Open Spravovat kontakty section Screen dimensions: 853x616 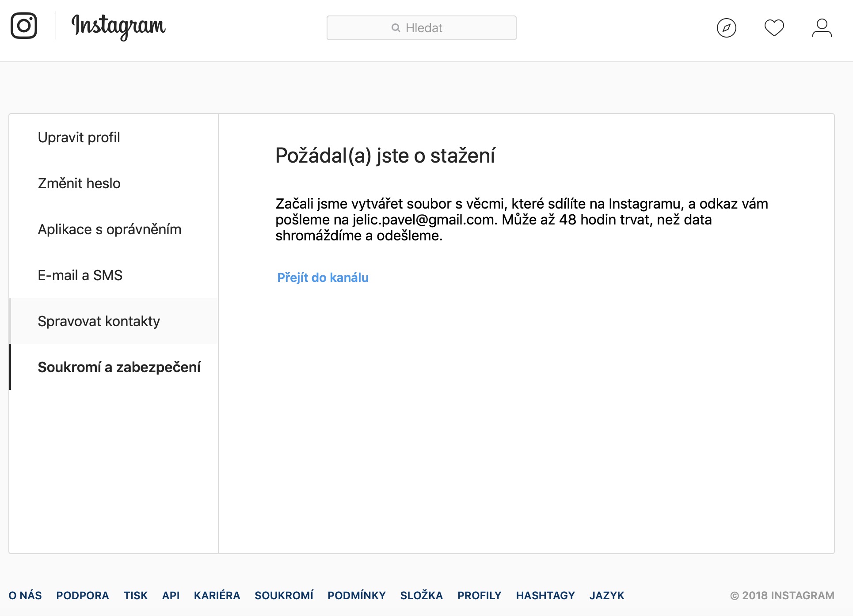click(99, 321)
